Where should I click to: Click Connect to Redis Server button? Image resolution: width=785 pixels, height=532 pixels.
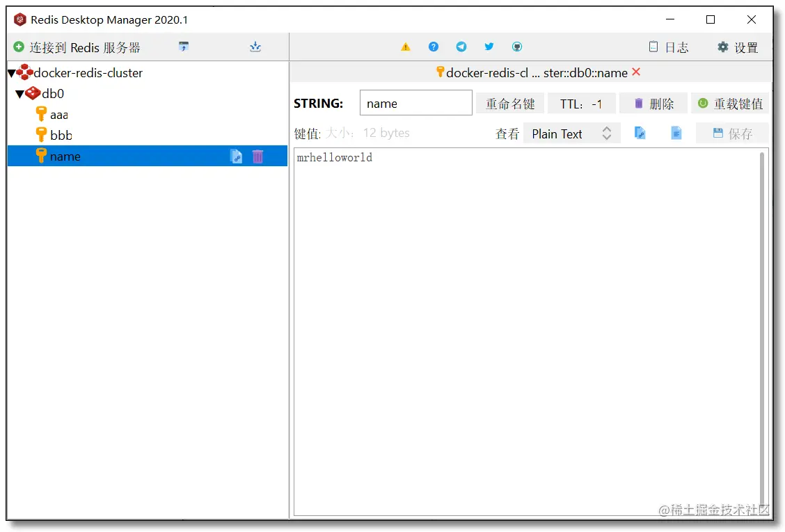[77, 47]
